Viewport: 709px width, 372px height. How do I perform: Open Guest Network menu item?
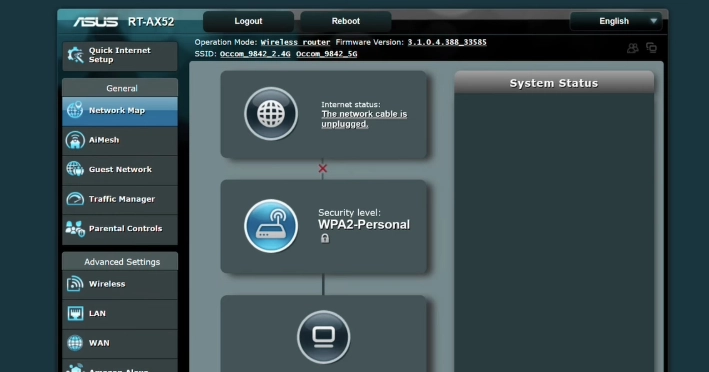(x=120, y=170)
